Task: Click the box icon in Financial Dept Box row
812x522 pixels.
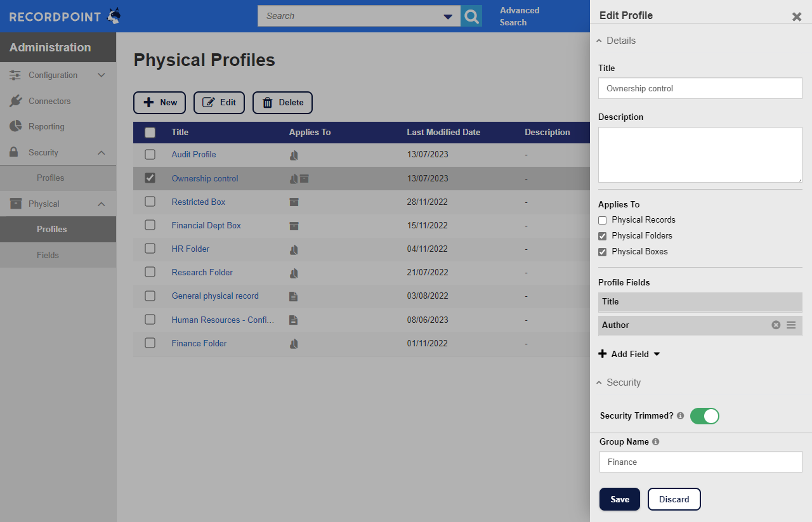Action: [x=294, y=226]
